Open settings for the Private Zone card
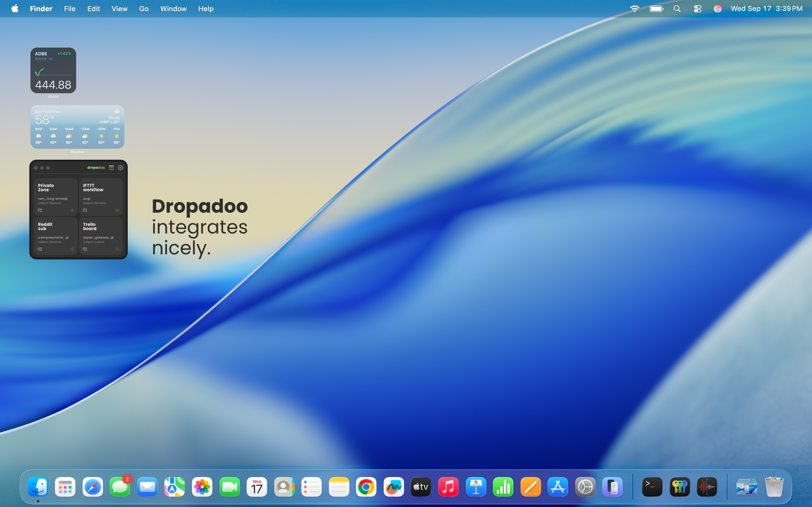 pyautogui.click(x=73, y=210)
